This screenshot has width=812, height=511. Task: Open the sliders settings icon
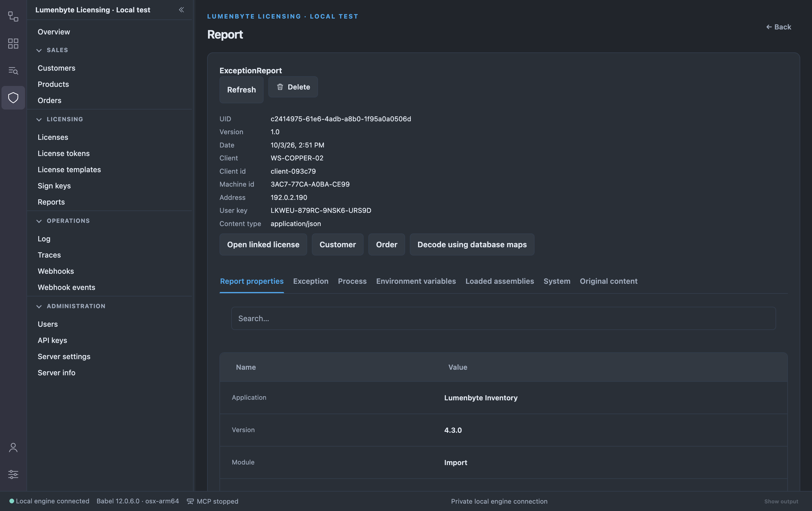13,474
